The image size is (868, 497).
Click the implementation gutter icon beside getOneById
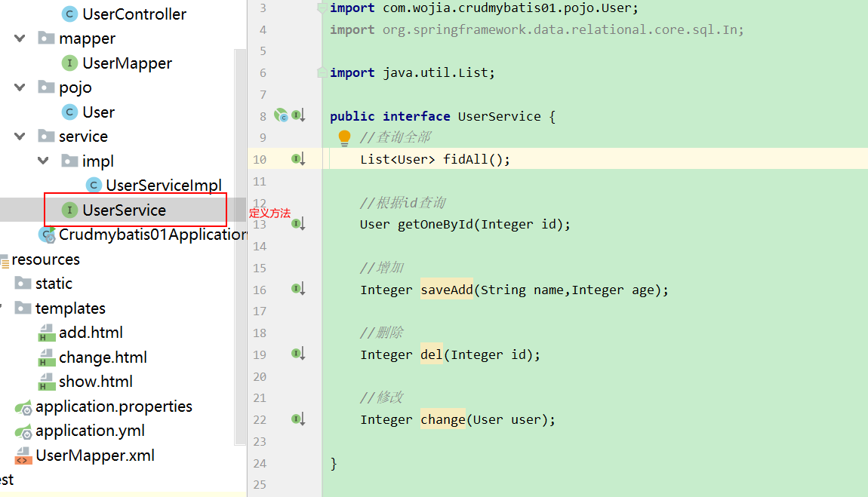point(298,224)
